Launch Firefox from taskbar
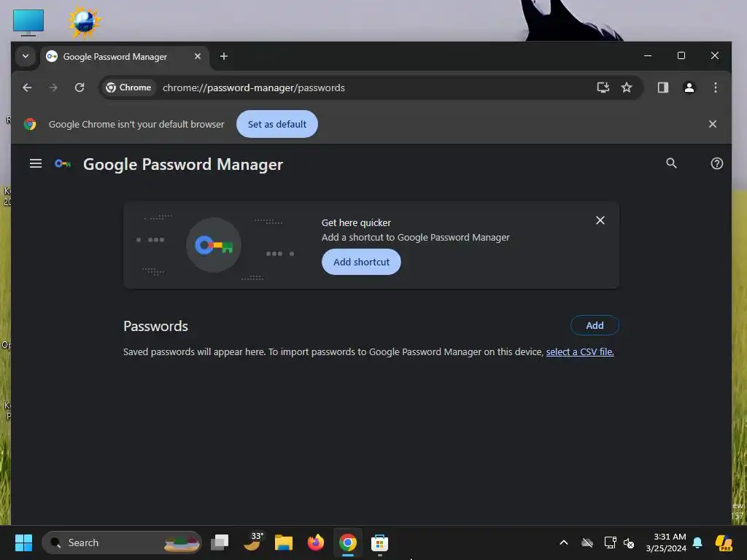 click(x=315, y=542)
